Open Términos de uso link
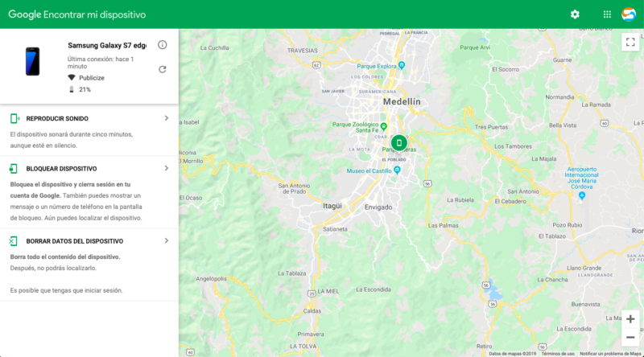 [558, 354]
